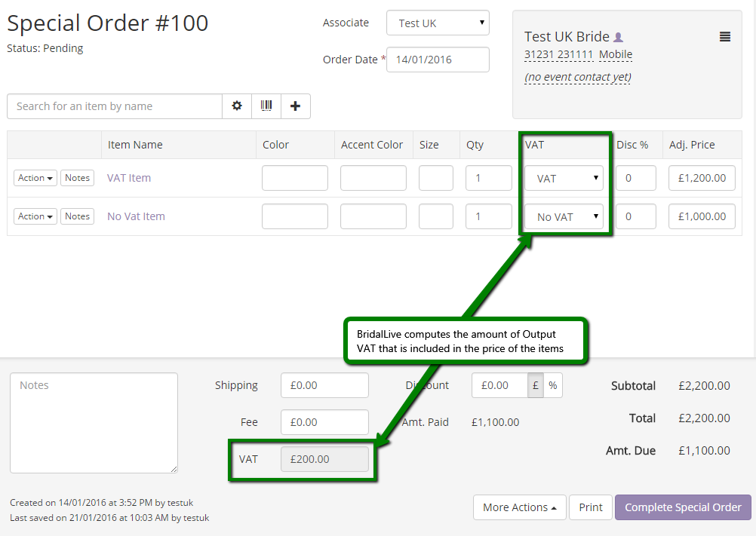
Task: Expand Action menu for VAT Item row
Action: tap(35, 178)
